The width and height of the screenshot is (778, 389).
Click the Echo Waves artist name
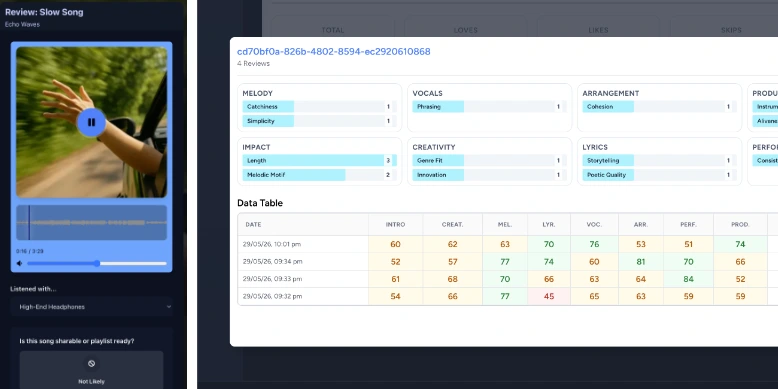tap(22, 24)
